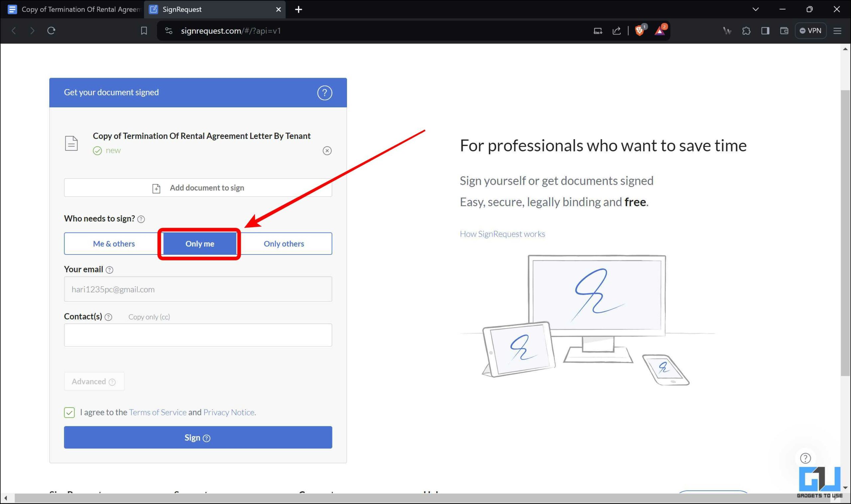Image resolution: width=851 pixels, height=504 pixels.
Task: Click the share page icon
Action: pyautogui.click(x=617, y=31)
